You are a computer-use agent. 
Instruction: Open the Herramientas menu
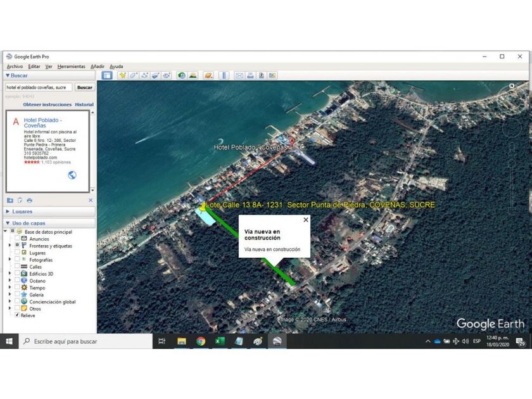tap(71, 66)
